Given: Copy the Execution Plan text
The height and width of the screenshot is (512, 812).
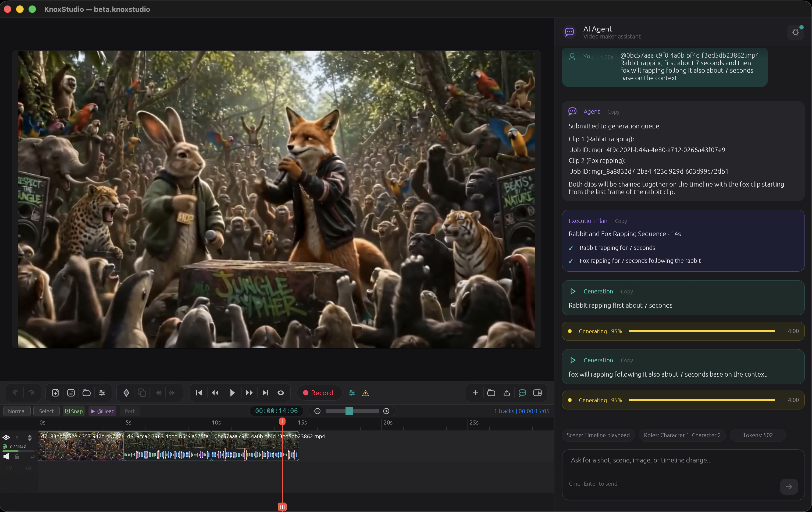Looking at the screenshot, I should coord(621,221).
